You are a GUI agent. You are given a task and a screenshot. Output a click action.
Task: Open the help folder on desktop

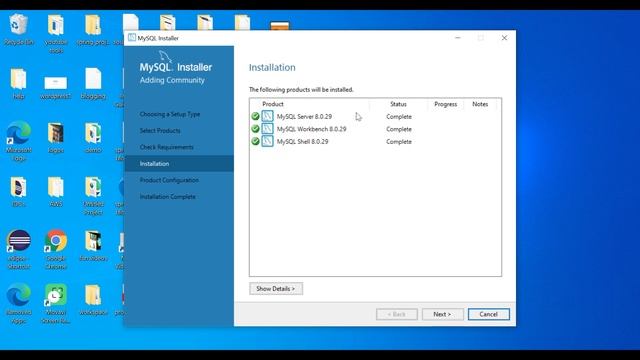point(18,84)
